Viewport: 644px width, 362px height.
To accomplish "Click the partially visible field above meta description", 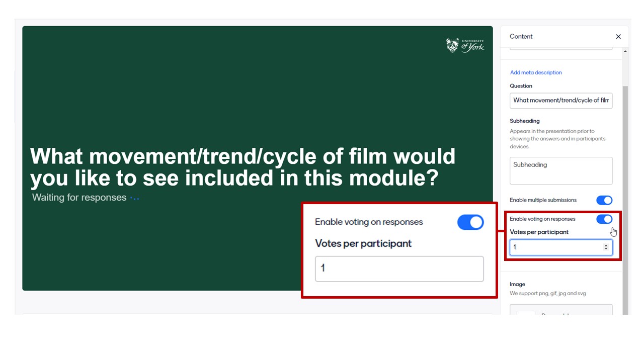I will point(560,47).
